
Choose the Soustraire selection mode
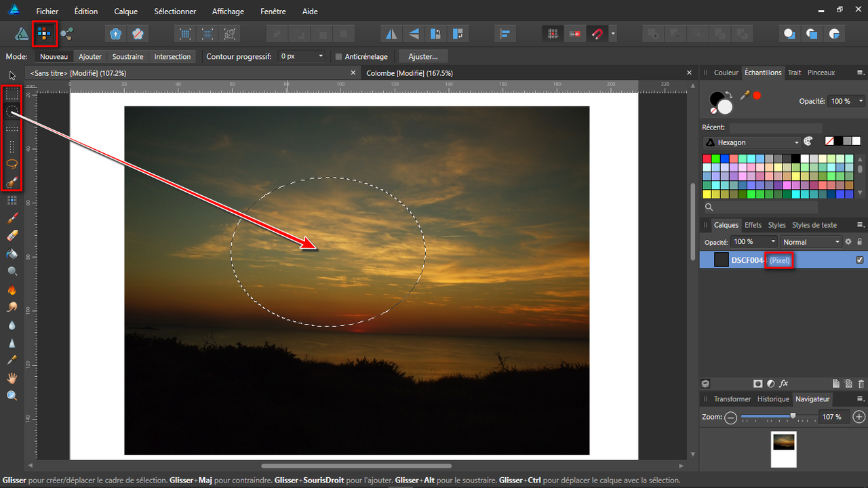[127, 57]
